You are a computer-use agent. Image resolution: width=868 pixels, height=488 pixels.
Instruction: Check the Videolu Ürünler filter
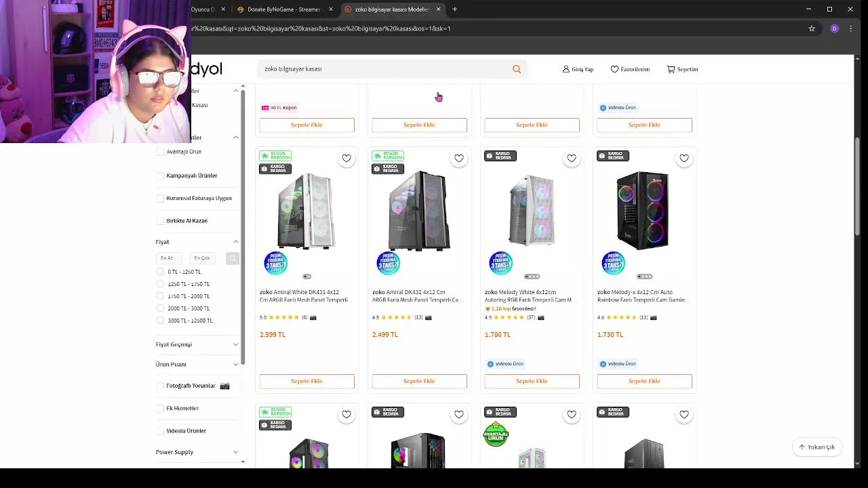[161, 431]
